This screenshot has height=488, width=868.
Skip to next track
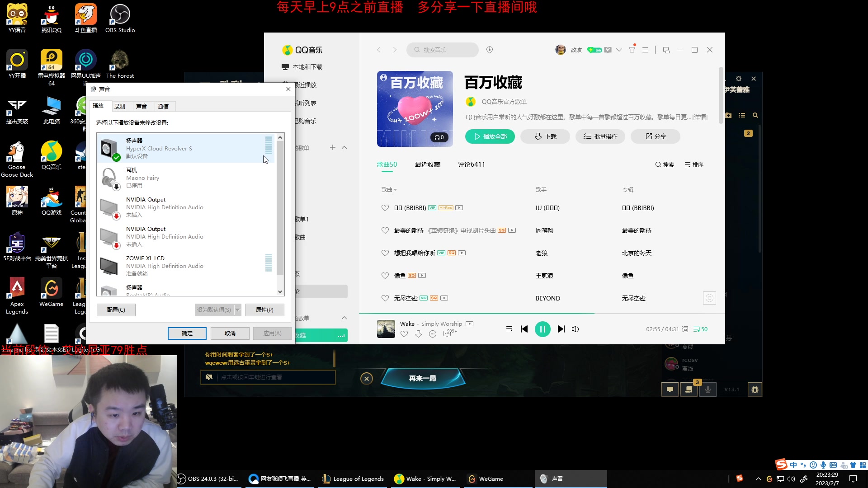click(561, 329)
